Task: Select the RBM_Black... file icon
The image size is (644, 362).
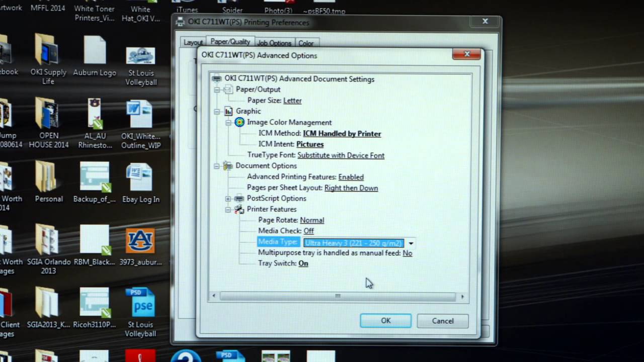Action: [x=95, y=240]
